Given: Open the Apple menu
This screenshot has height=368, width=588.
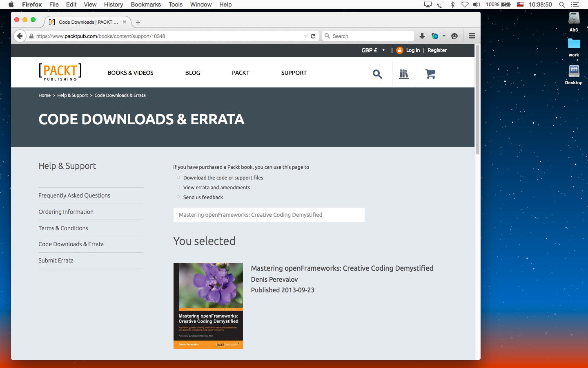Looking at the screenshot, I should (11, 4).
